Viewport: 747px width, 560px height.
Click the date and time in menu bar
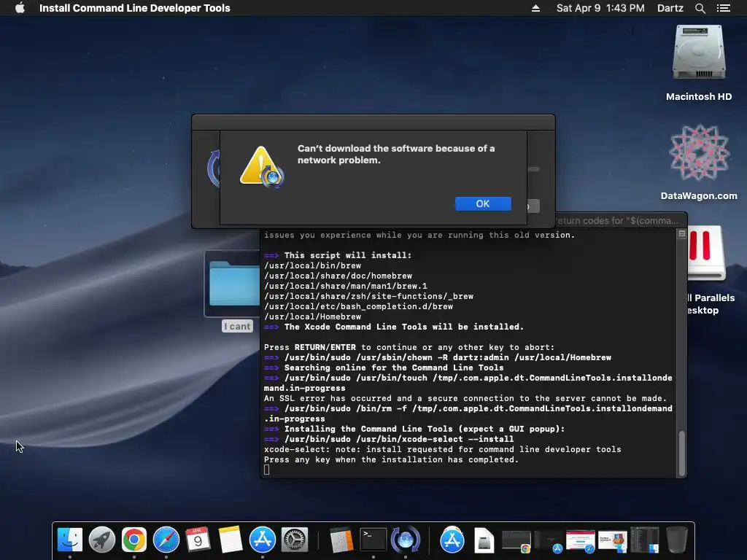(600, 8)
